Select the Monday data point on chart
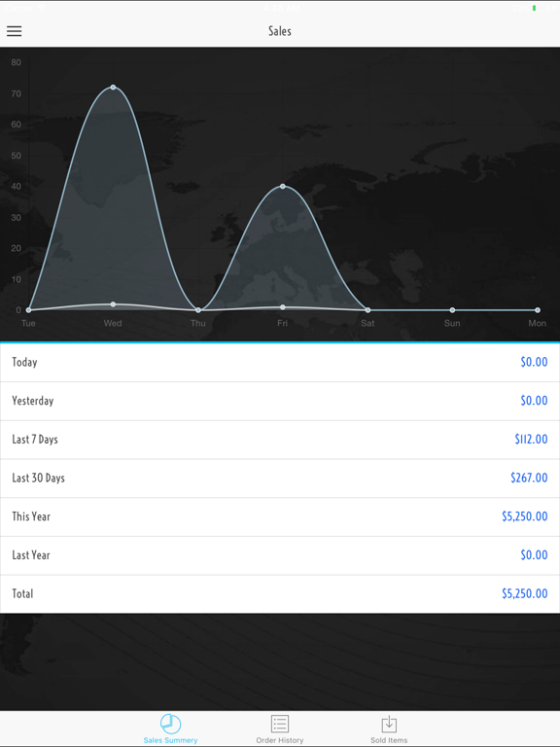Image resolution: width=560 pixels, height=747 pixels. click(538, 310)
